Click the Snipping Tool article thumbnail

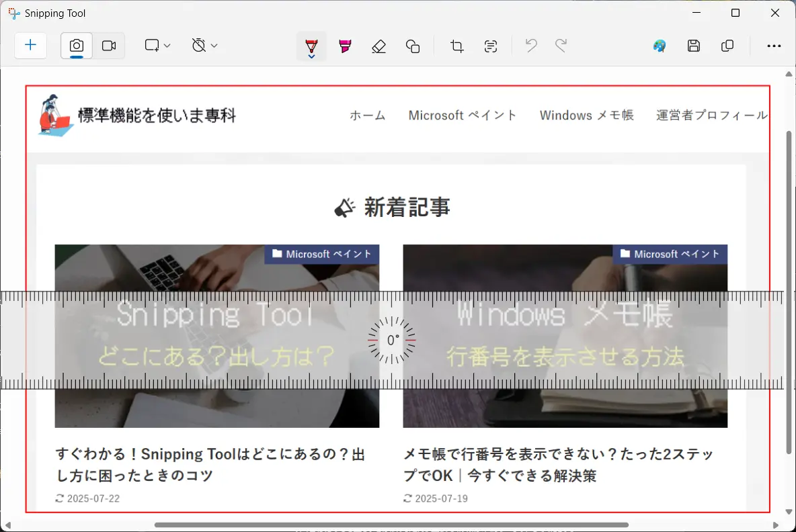coord(216,337)
